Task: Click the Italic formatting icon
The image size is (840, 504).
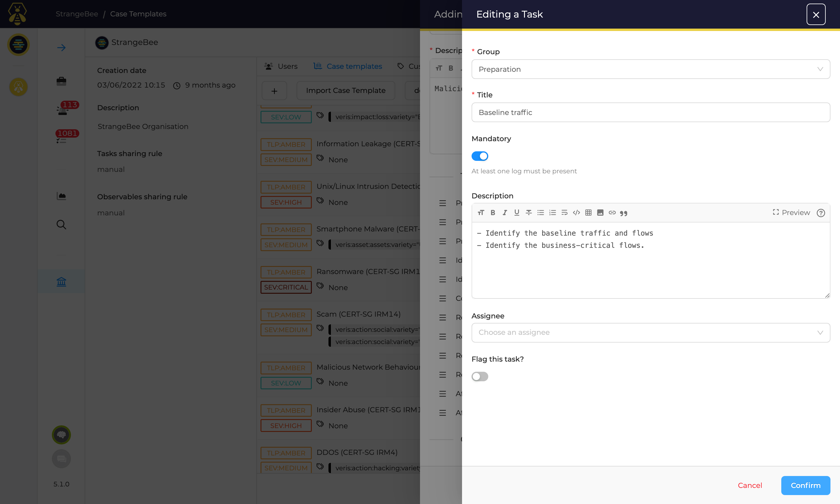Action: pos(505,213)
